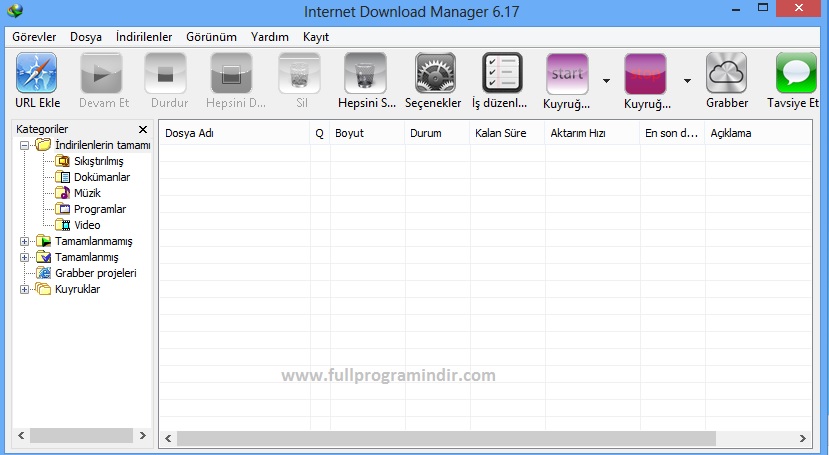The height and width of the screenshot is (455, 829).
Task: Open the İş düzenleyici checklist icon
Action: pyautogui.click(x=502, y=73)
